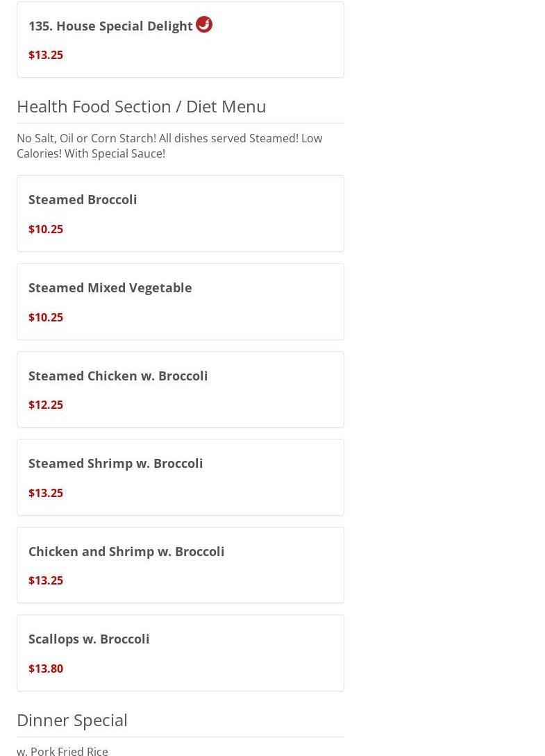Choose Steamed Chicken w. Broccoli
Image resolution: width=545 pixels, height=756 pixels.
pos(118,376)
